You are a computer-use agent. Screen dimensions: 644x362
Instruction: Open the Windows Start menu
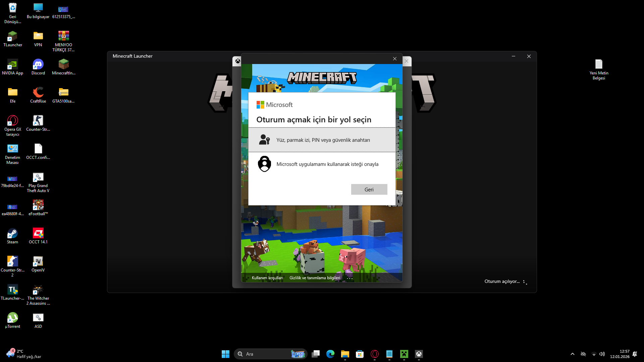225,354
